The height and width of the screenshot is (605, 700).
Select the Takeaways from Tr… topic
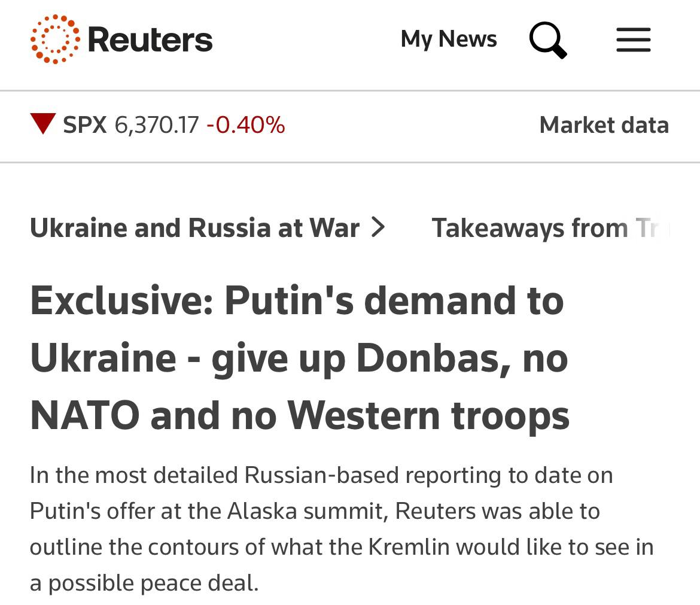pos(550,228)
